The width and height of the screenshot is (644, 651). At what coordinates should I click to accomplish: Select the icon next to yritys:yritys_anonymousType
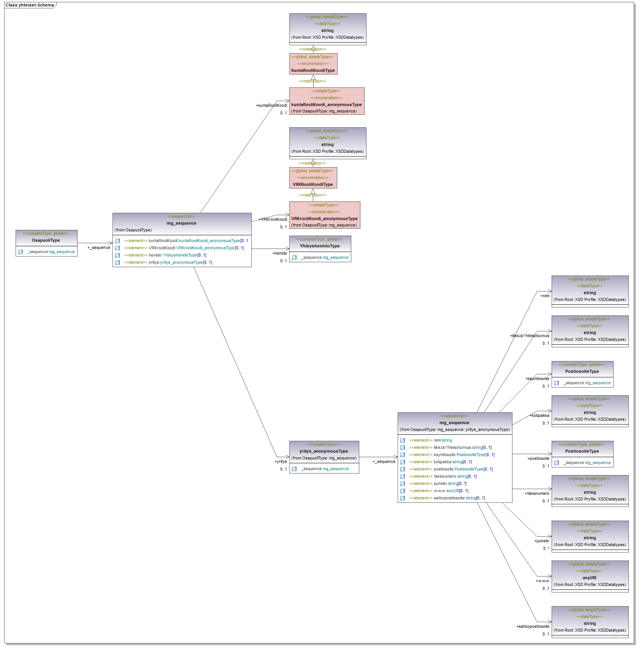(x=117, y=263)
